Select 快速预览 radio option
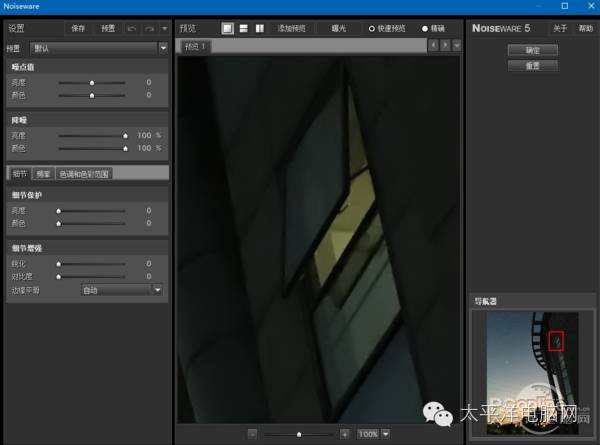This screenshot has width=600, height=445. (x=372, y=28)
